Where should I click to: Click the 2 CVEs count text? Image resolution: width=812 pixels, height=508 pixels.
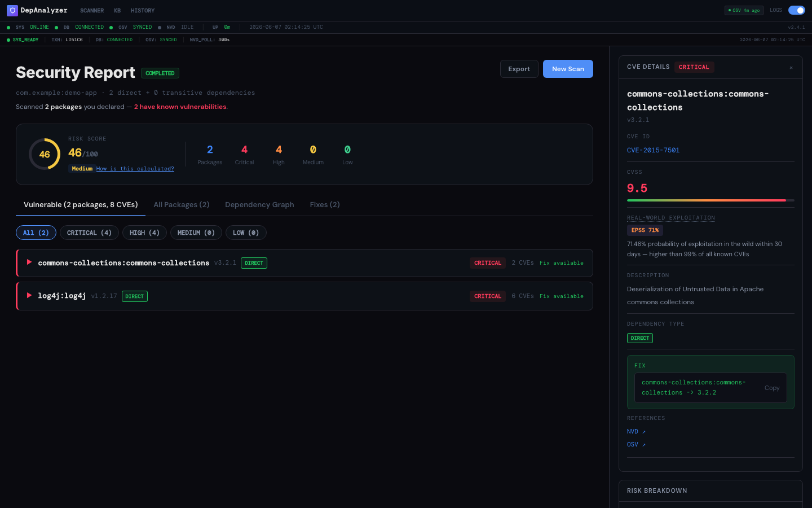523,263
